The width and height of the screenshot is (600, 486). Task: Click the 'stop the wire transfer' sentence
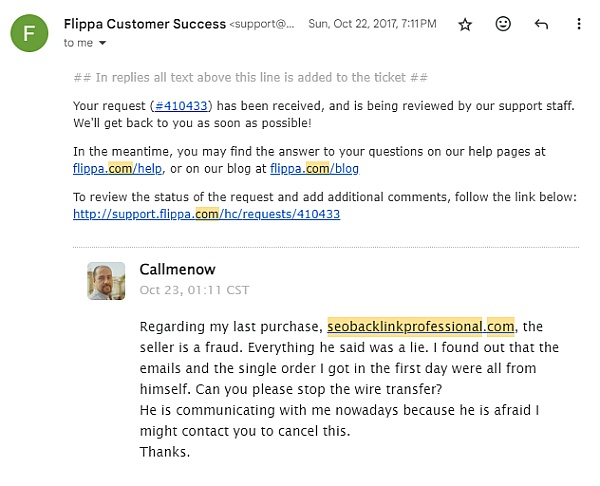319,389
